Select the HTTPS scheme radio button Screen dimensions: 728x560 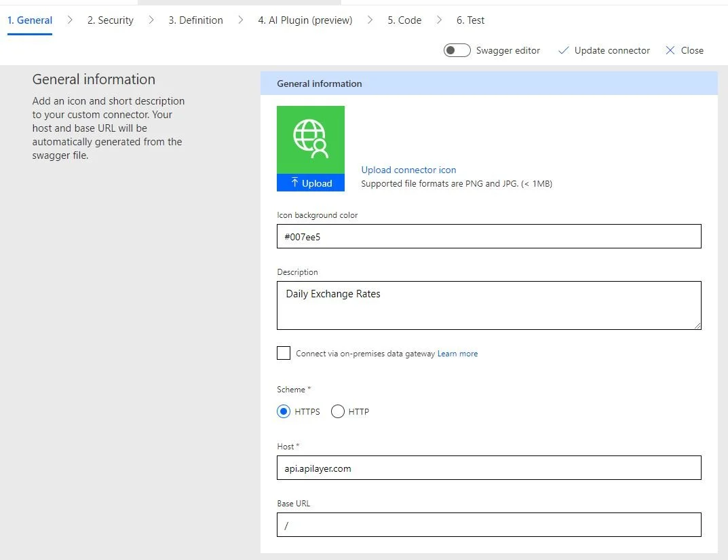click(284, 411)
